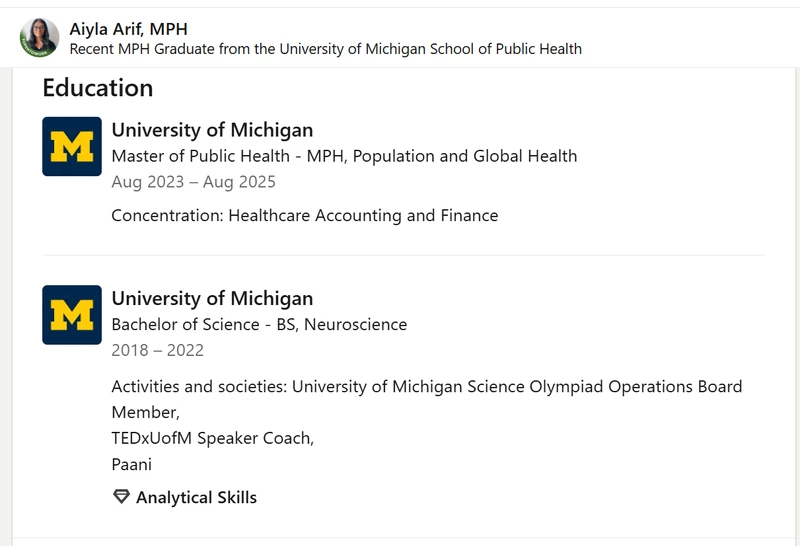Open University of Michigan logo for BS entry
Viewport: 800px width, 546px height.
click(x=72, y=315)
